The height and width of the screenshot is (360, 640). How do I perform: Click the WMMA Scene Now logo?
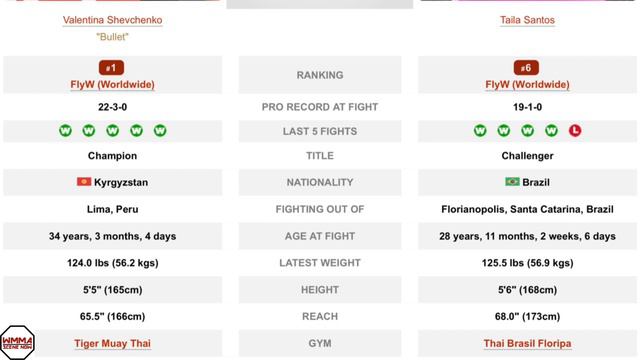pos(17,342)
